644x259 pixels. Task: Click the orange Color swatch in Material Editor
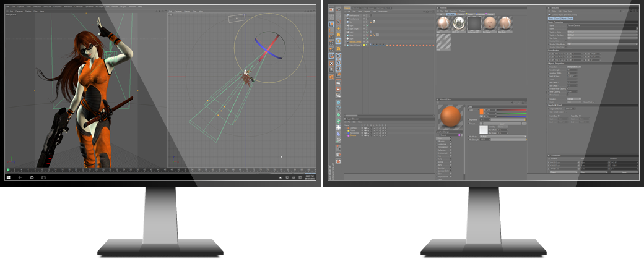[x=482, y=111]
